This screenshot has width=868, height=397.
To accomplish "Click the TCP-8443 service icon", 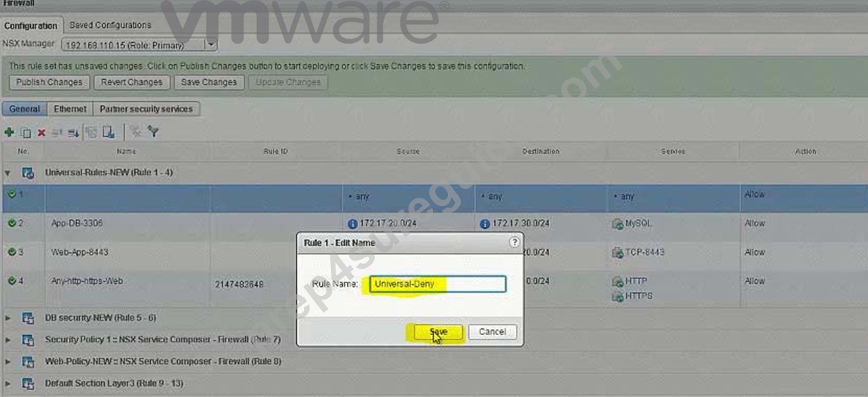I will tap(617, 253).
